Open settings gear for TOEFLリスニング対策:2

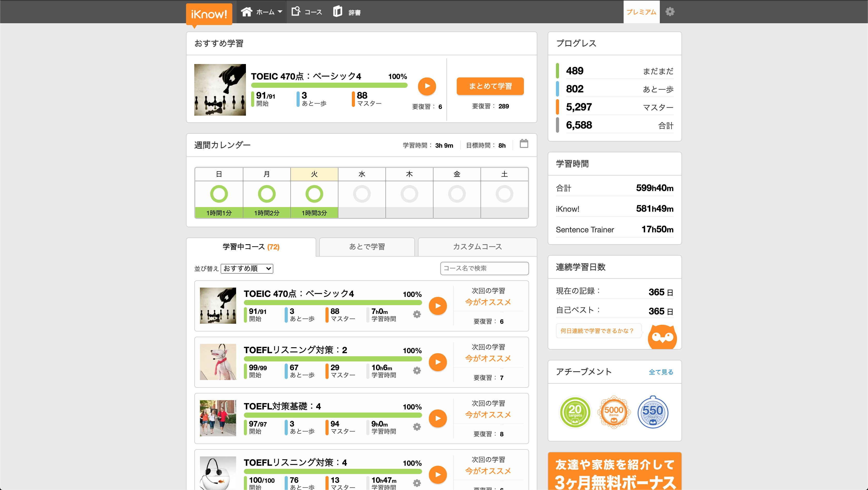point(417,370)
